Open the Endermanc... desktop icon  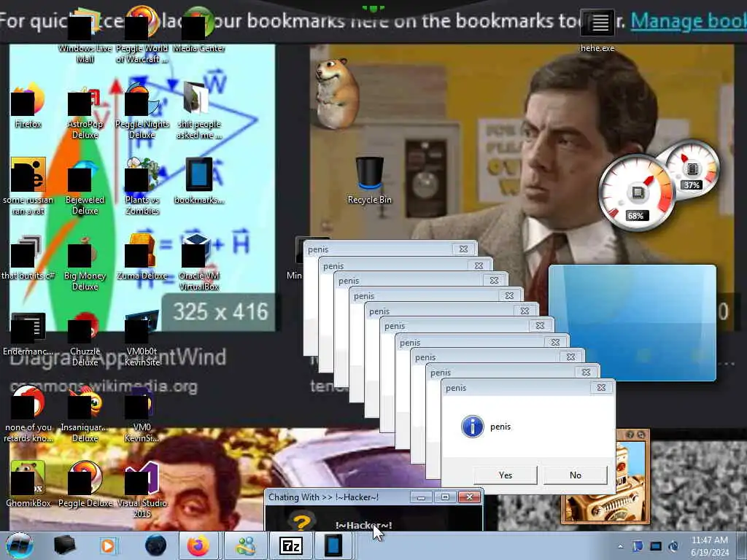(x=28, y=333)
